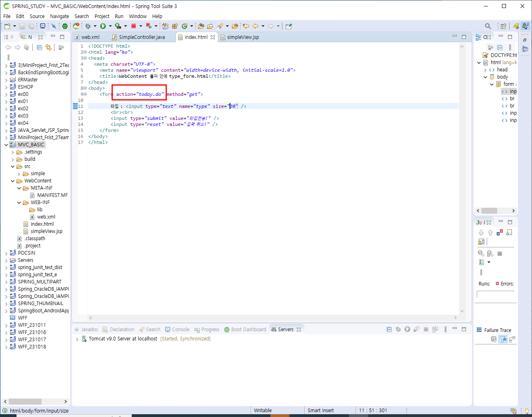Viewport: 532px width, 417px height.
Task: Collapse the MVC_BASIC project
Action: (x=6, y=145)
